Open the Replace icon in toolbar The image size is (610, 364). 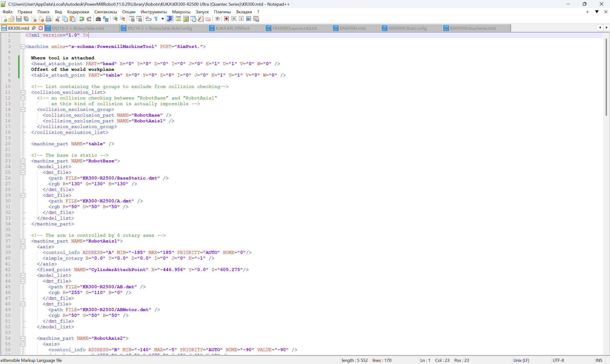(106, 19)
